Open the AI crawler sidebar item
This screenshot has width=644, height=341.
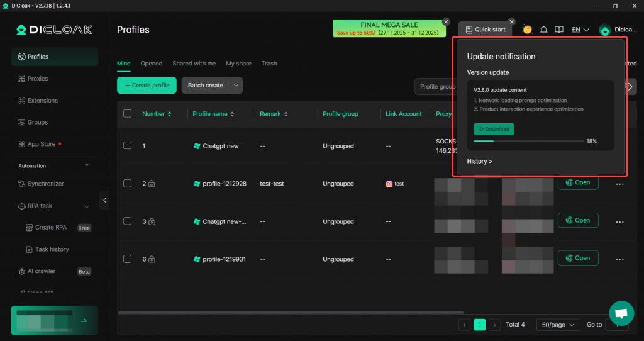point(41,271)
